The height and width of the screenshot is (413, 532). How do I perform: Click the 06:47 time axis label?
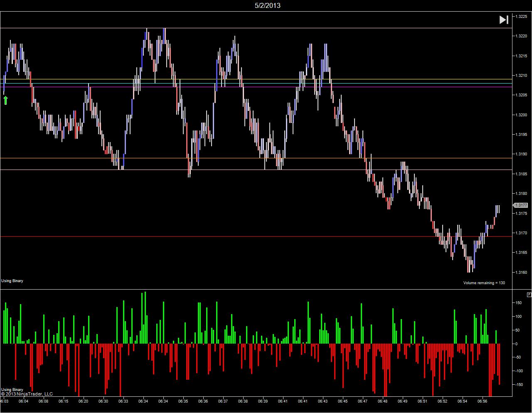tap(362, 401)
